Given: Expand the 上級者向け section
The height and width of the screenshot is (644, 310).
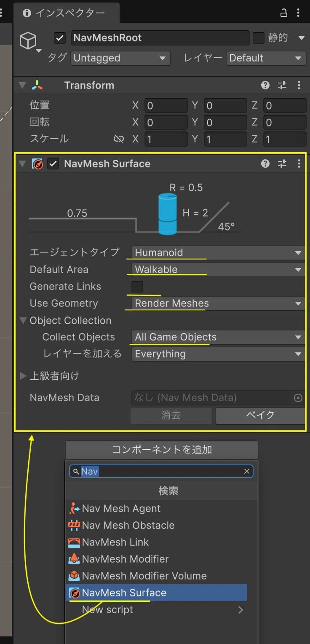Looking at the screenshot, I should pos(23,376).
